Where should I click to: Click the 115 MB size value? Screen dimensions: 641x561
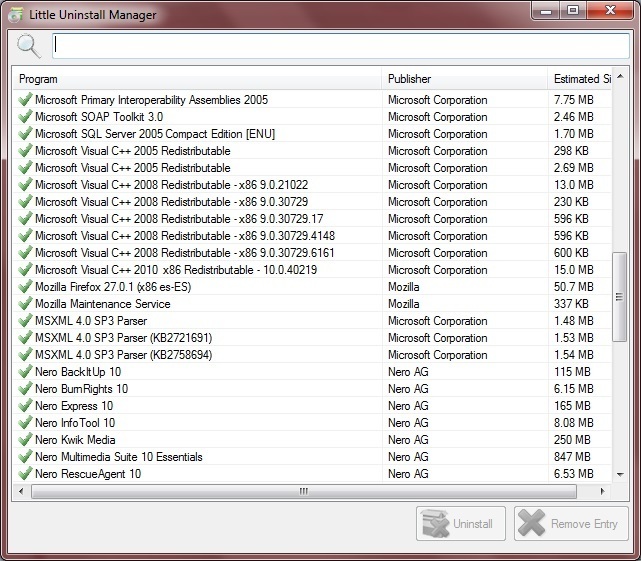[x=572, y=372]
